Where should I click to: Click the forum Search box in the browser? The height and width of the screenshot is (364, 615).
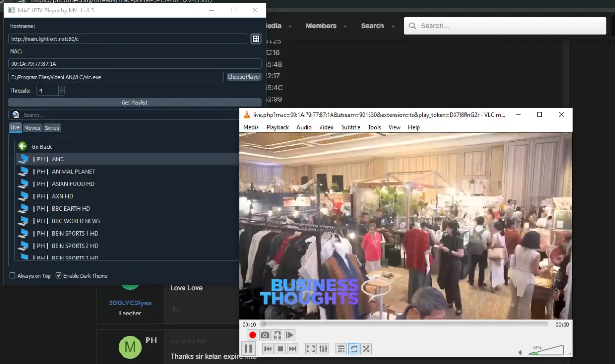click(x=505, y=26)
